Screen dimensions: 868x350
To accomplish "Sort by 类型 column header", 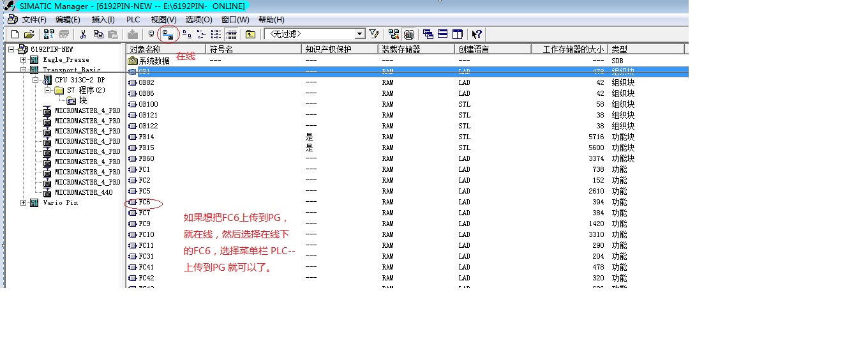I will pyautogui.click(x=646, y=49).
